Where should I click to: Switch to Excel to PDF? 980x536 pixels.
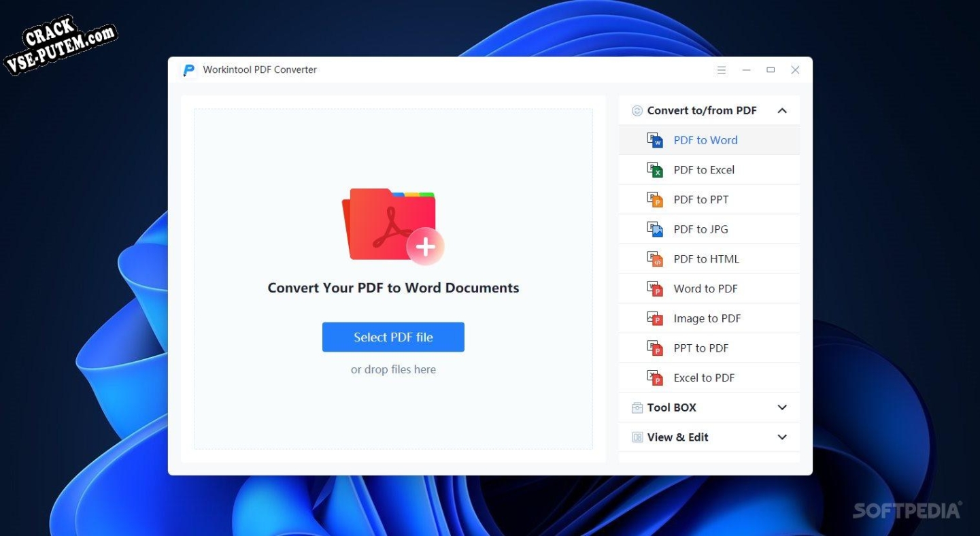coord(709,378)
